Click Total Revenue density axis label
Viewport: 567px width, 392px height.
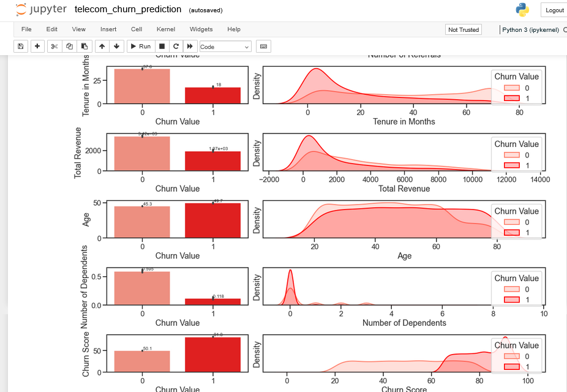tap(404, 189)
